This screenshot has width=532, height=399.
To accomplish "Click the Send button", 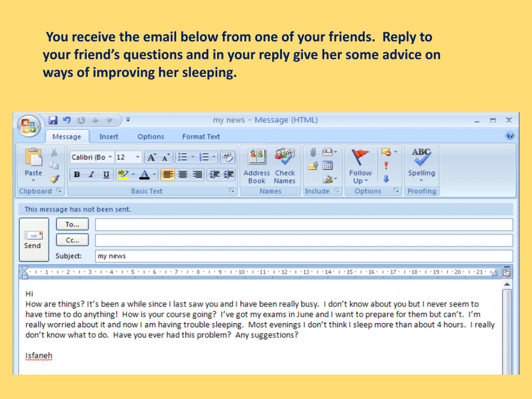I will (34, 240).
